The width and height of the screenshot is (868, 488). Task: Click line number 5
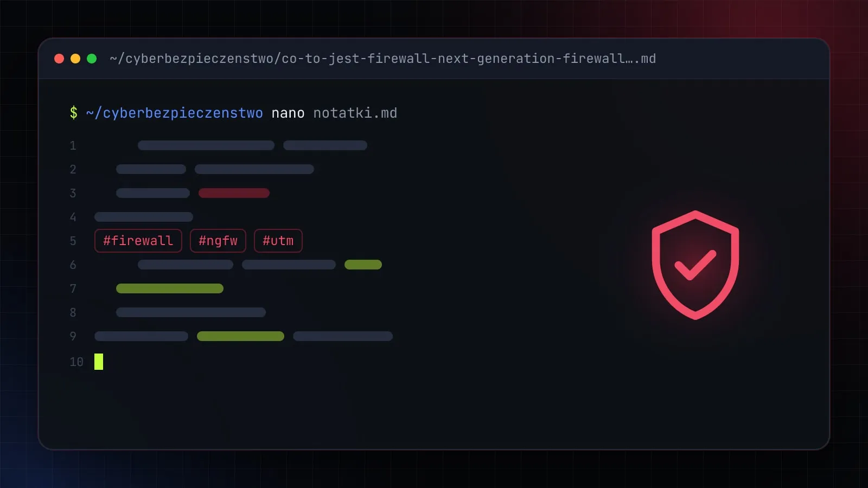click(73, 241)
